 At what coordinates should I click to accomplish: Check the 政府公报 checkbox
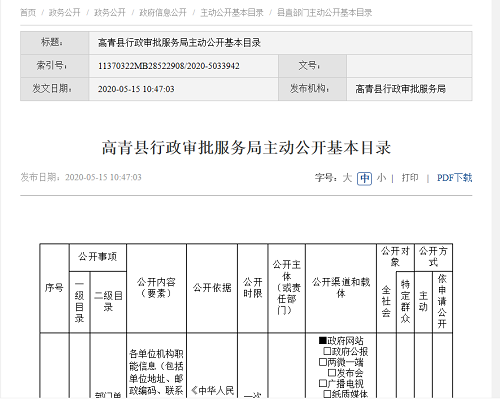click(x=327, y=351)
